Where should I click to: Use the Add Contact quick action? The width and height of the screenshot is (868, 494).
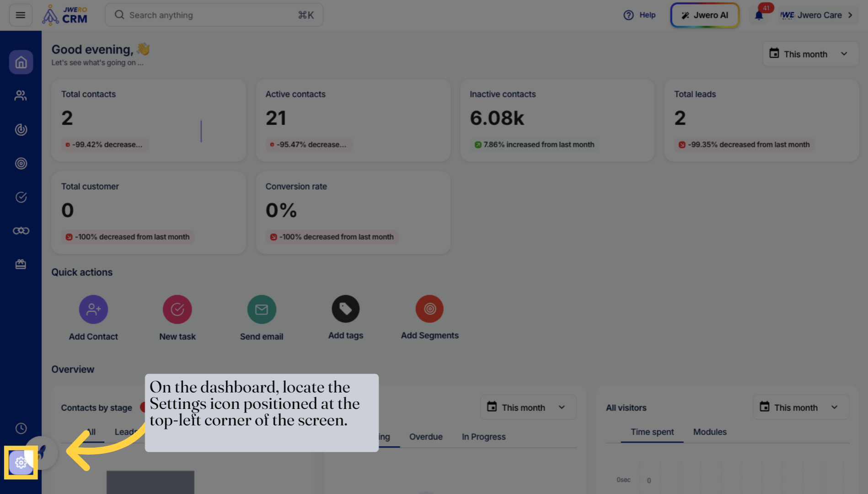[93, 309]
